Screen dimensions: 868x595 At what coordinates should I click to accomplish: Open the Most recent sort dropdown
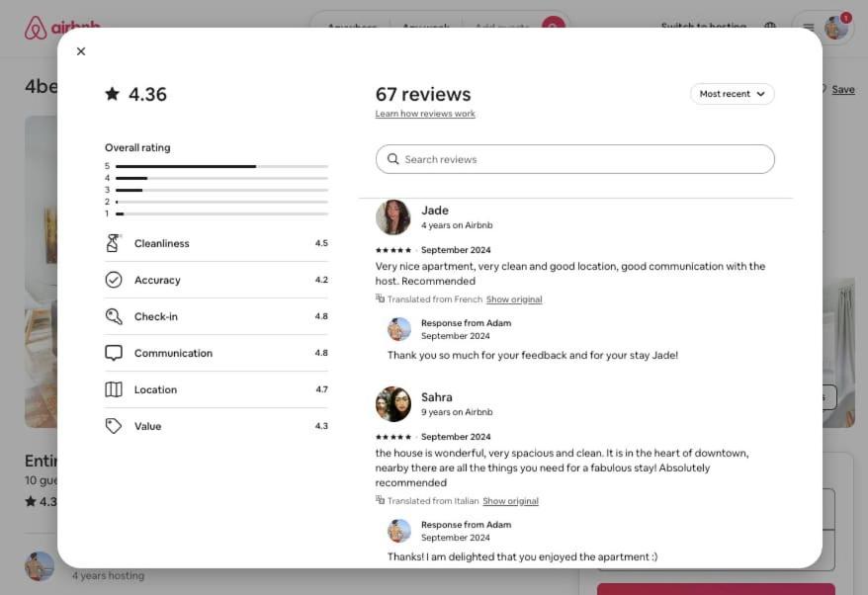(732, 94)
